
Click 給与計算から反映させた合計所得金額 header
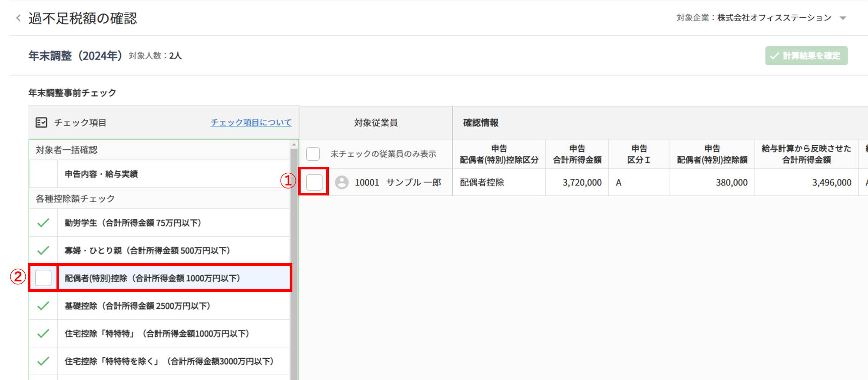806,154
